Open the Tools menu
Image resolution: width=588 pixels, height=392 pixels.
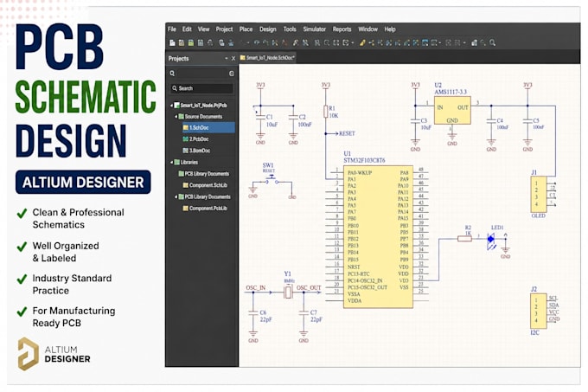tap(290, 29)
